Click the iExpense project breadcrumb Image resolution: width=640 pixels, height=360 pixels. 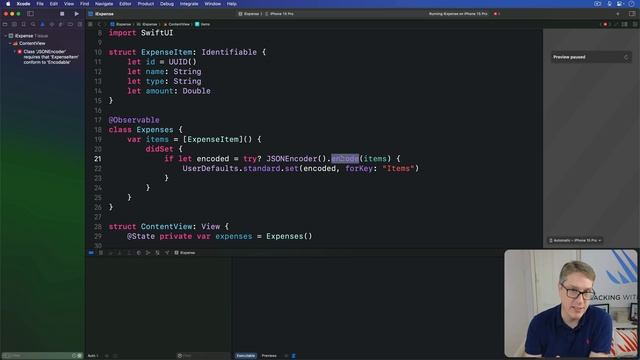121,24
